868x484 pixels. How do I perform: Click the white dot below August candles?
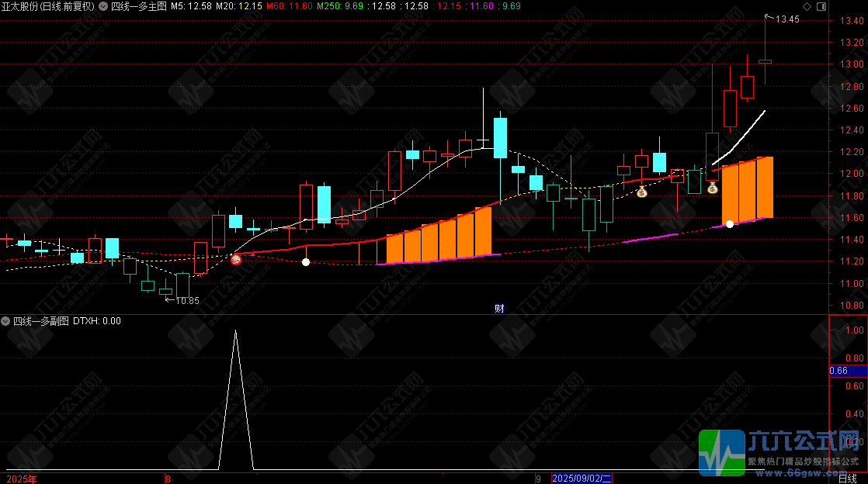pos(306,262)
